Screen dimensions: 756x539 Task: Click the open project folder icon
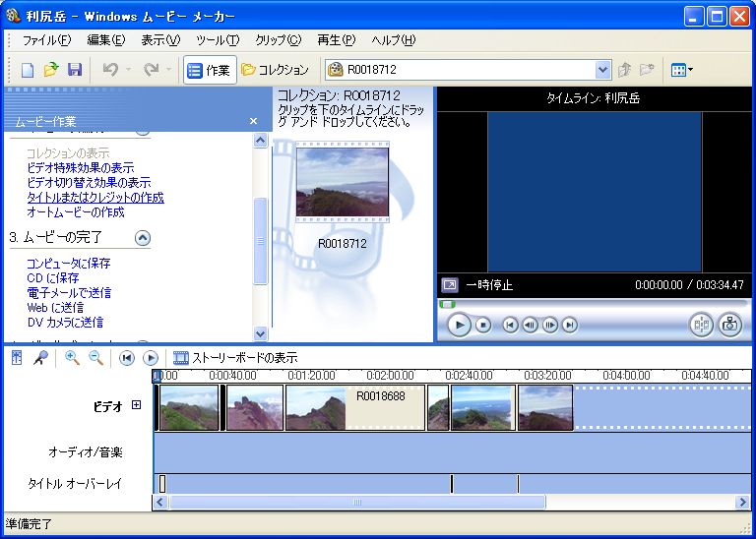pyautogui.click(x=51, y=70)
